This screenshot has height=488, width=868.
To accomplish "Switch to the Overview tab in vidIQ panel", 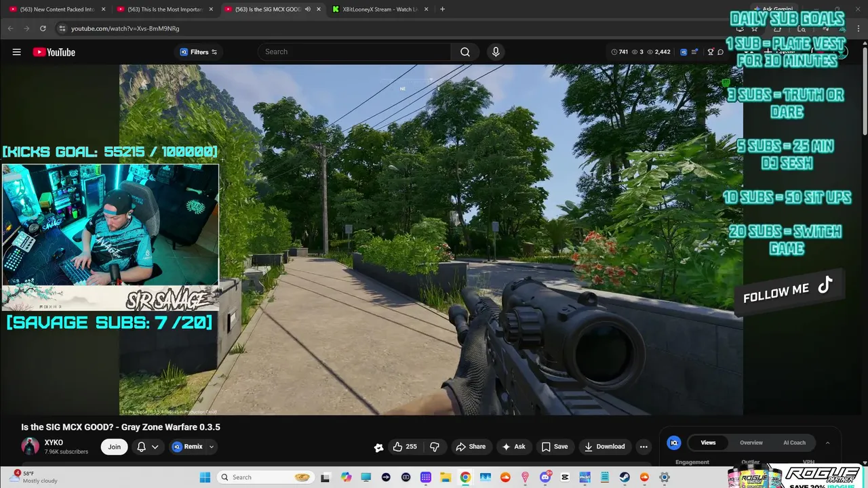I will [751, 443].
